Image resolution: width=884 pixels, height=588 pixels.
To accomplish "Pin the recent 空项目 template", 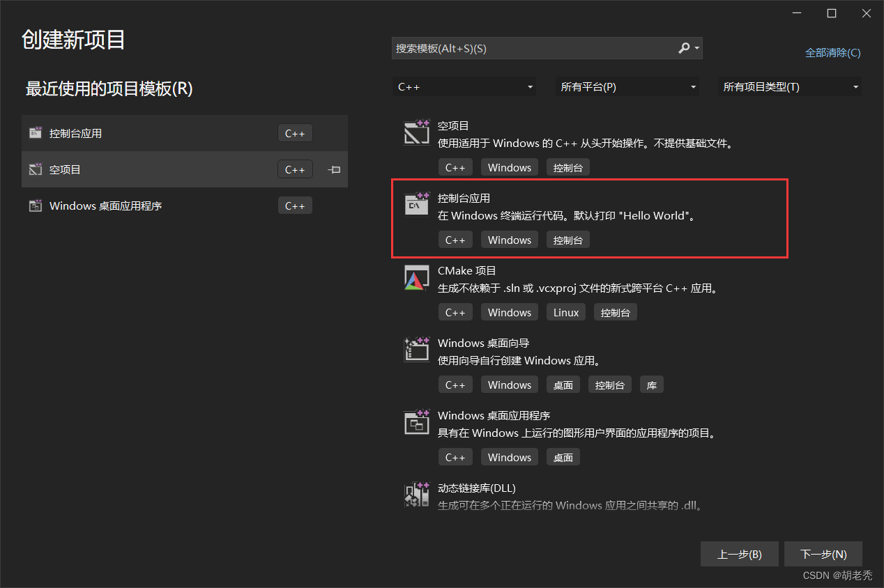I will tap(334, 169).
